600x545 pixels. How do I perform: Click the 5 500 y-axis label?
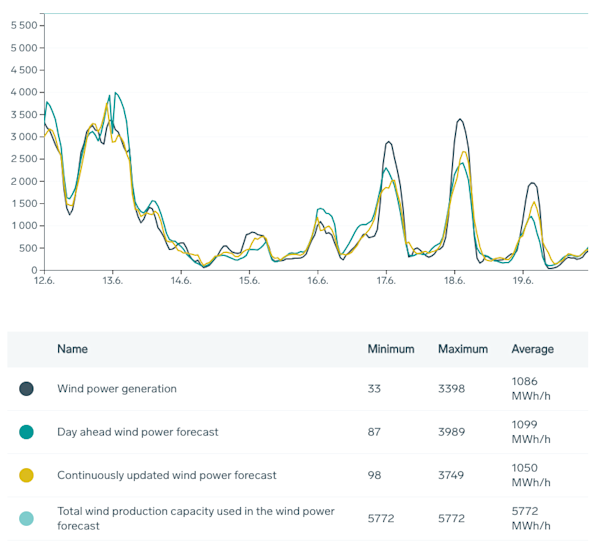coord(24,26)
